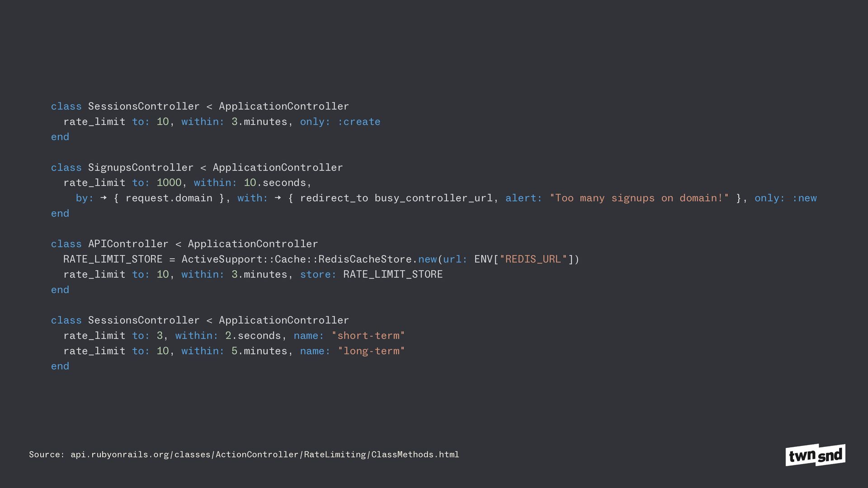
Task: Click the last "end" keyword
Action: (x=60, y=366)
